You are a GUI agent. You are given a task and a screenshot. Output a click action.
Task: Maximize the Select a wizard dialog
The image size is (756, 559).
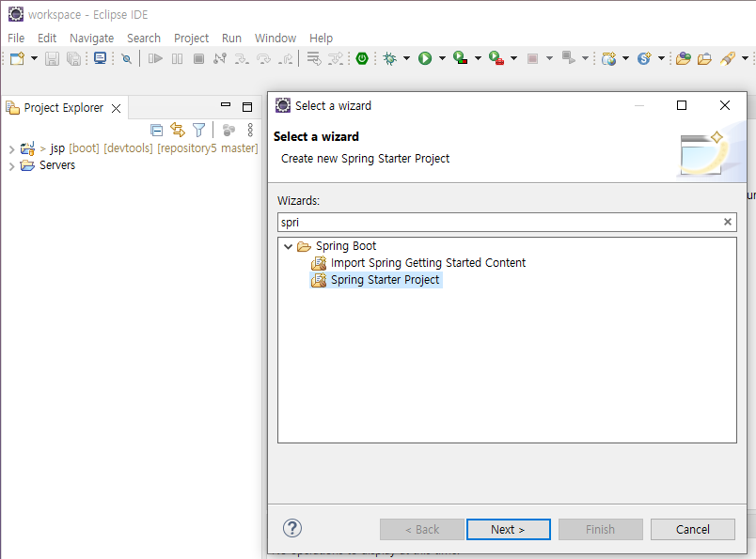tap(682, 105)
